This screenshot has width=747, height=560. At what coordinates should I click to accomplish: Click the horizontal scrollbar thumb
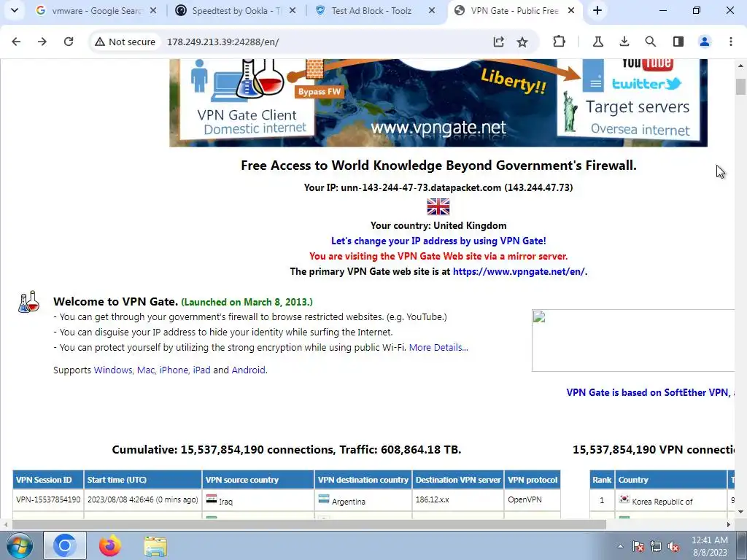pyautogui.click(x=309, y=524)
